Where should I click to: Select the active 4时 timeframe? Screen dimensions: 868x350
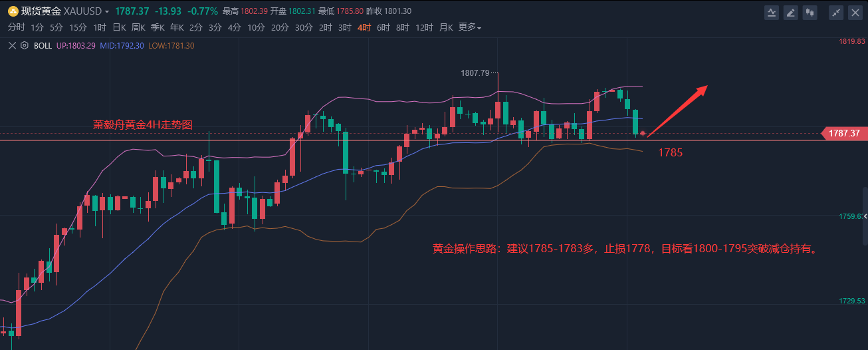[x=364, y=27]
